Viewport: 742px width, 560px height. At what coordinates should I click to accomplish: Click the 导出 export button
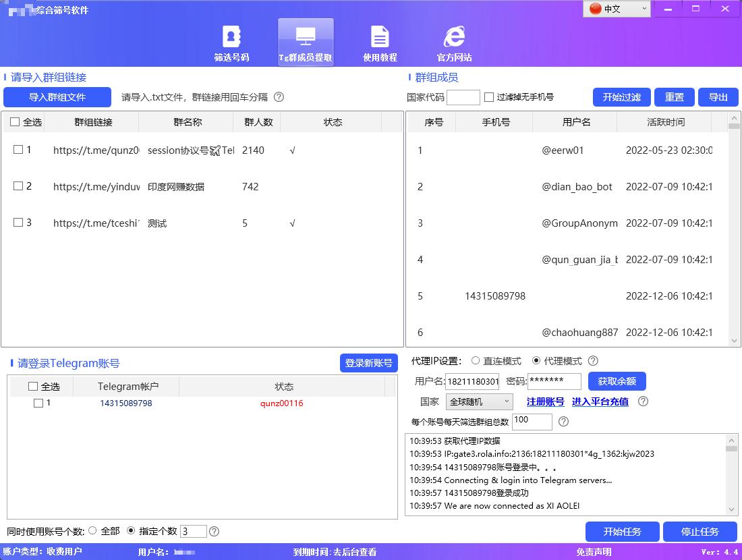pos(718,97)
